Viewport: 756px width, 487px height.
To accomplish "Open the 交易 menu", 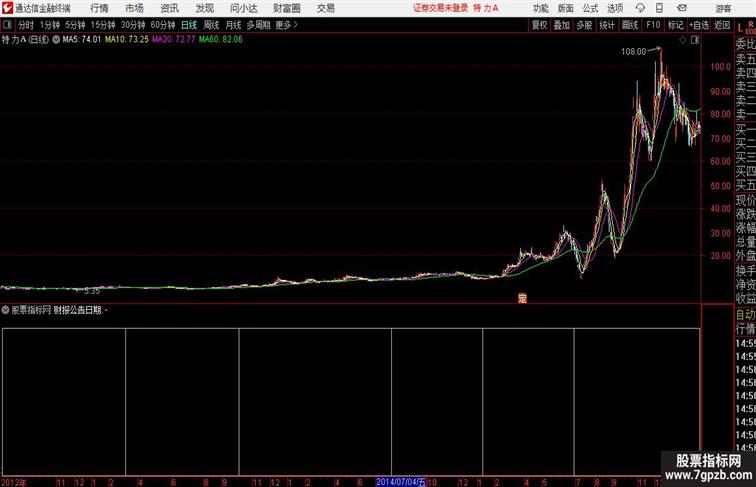I will [325, 8].
